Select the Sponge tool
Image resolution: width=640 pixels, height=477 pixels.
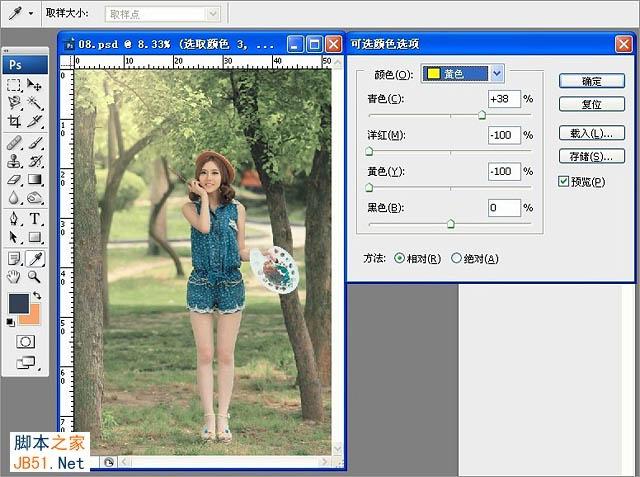point(35,198)
